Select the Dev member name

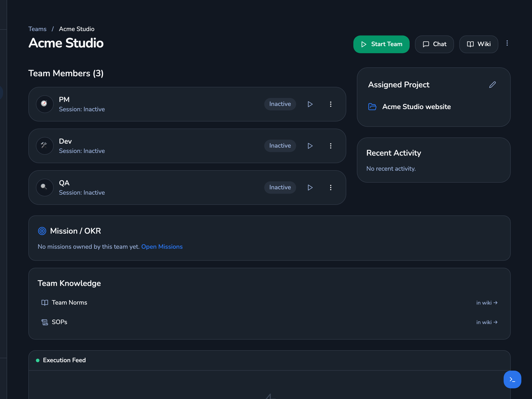(65, 141)
